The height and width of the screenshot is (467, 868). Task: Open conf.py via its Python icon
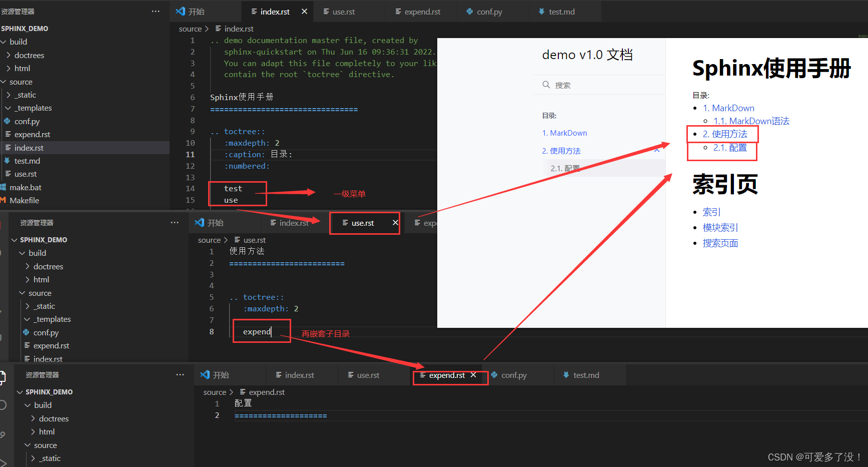coord(8,121)
